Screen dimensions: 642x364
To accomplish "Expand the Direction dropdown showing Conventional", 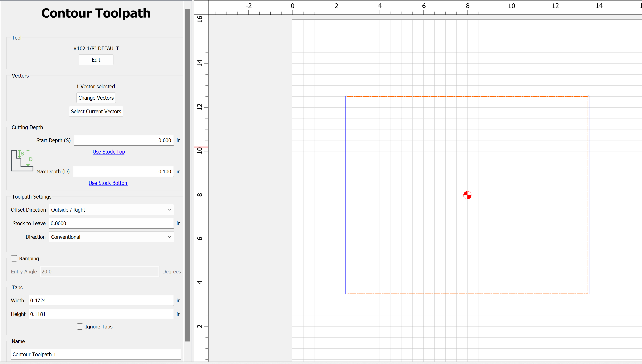I will 111,237.
